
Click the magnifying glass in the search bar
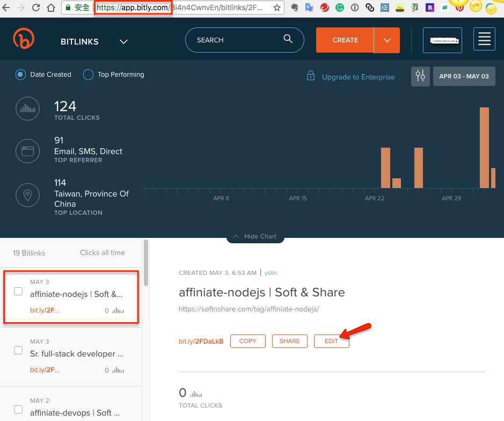pyautogui.click(x=288, y=39)
